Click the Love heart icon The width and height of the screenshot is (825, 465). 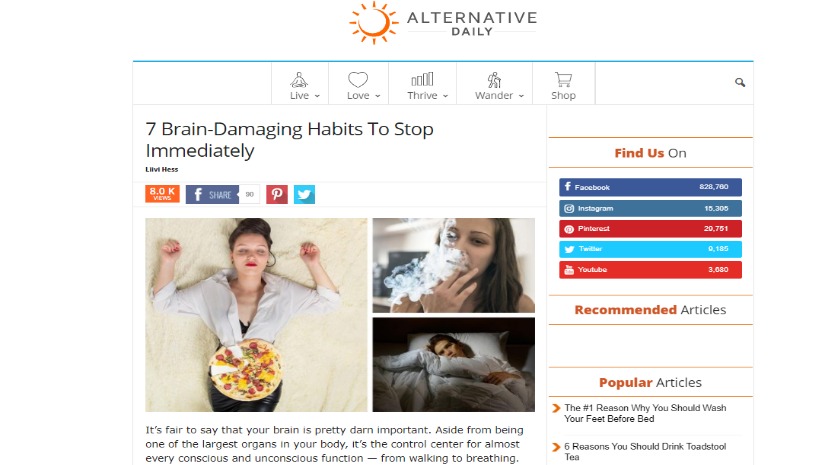coord(358,79)
